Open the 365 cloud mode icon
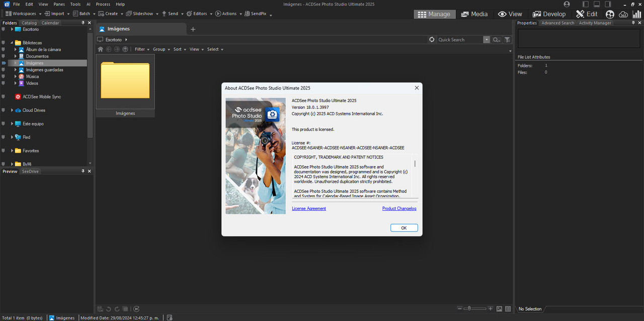The width and height of the screenshot is (644, 321). (x=623, y=14)
